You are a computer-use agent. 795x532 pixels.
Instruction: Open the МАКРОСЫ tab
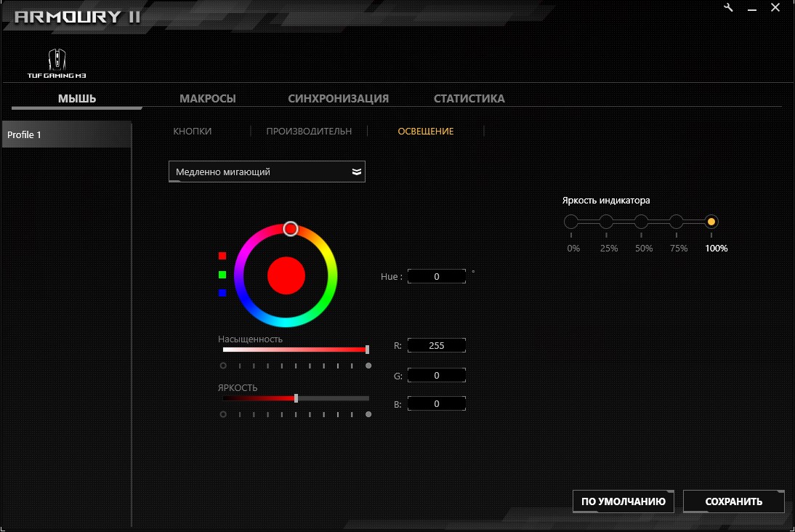[208, 98]
